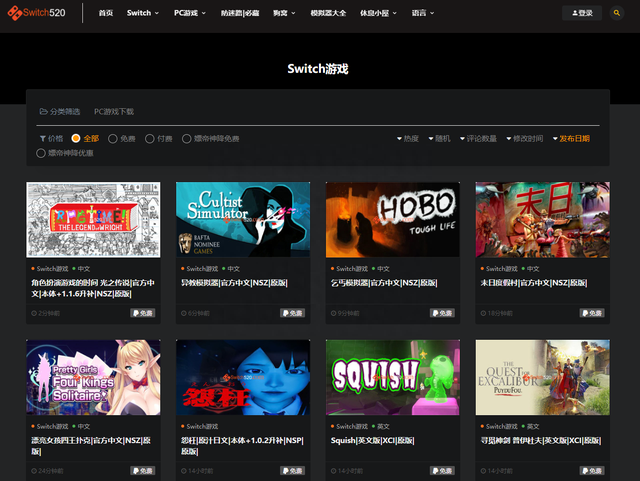Open the search magnifier icon
This screenshot has height=481, width=640.
click(617, 13)
